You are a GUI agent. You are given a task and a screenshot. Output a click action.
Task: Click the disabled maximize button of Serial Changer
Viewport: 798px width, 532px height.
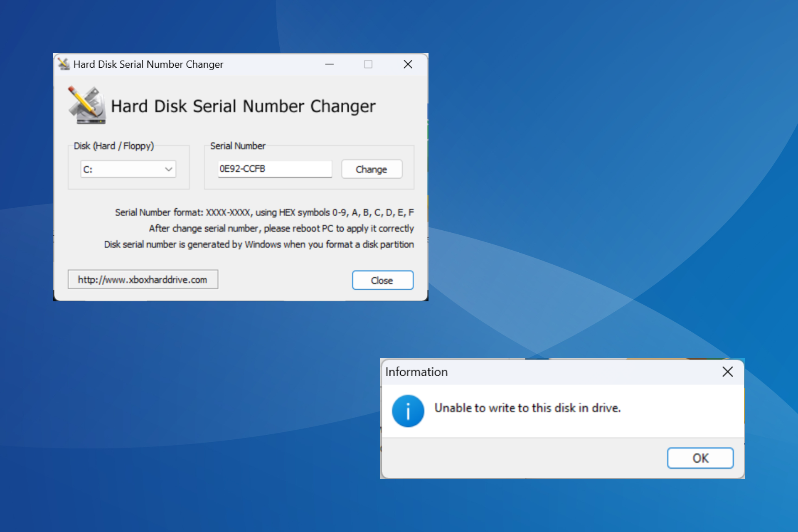click(x=368, y=64)
